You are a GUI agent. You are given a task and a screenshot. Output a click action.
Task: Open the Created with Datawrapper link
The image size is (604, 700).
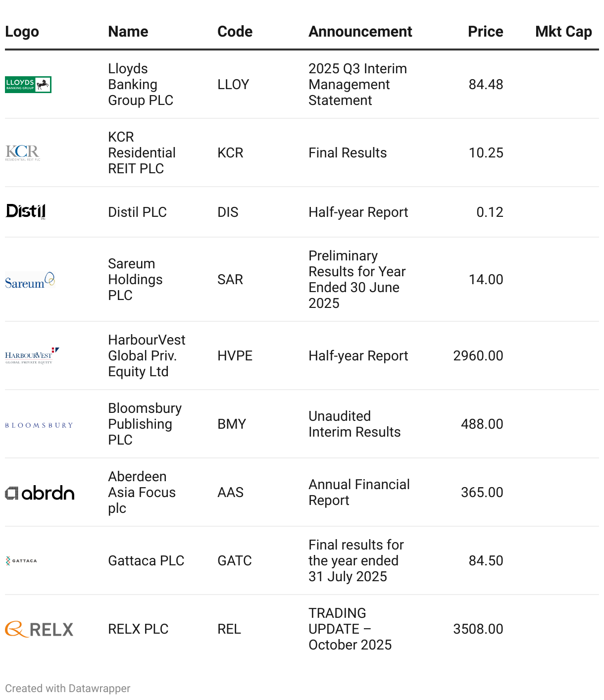click(68, 689)
